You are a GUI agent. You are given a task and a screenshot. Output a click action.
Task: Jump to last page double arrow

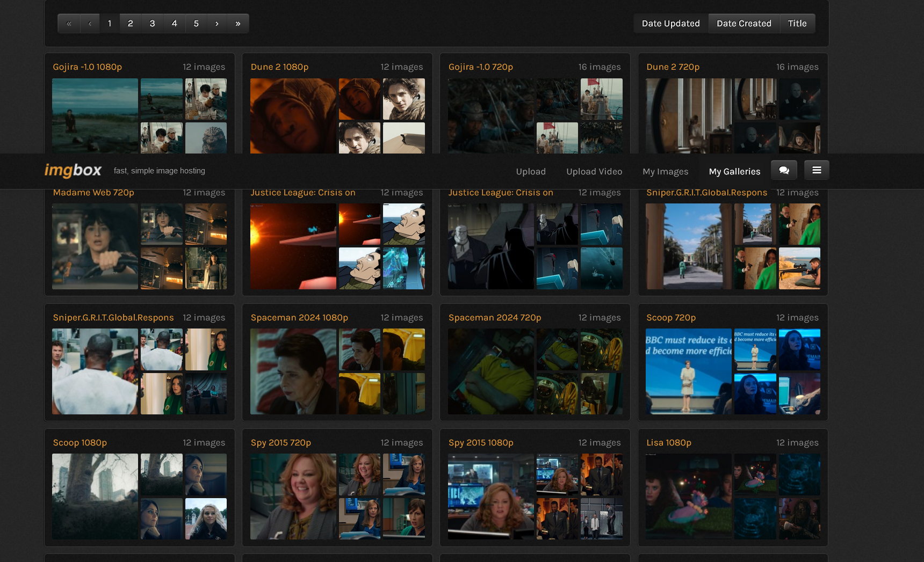point(238,24)
